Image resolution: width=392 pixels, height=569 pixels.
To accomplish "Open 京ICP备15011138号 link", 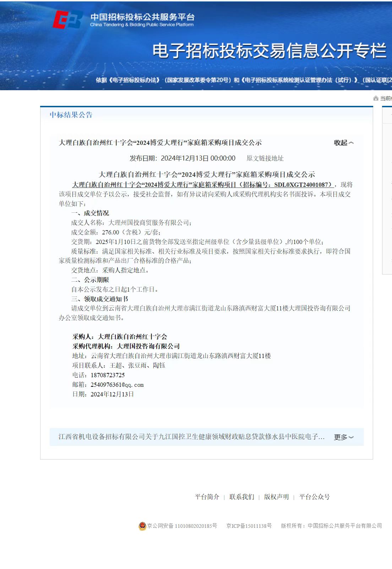I will pos(249,526).
